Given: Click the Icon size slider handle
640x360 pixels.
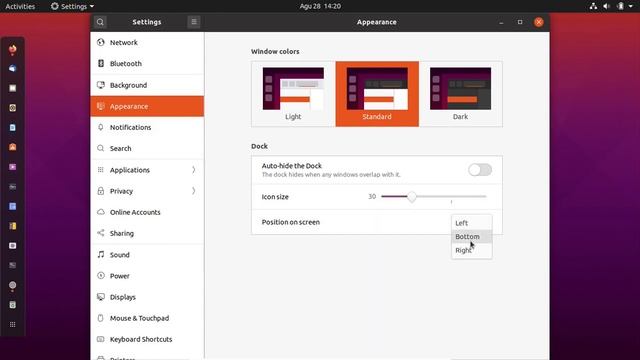Looking at the screenshot, I should point(412,197).
